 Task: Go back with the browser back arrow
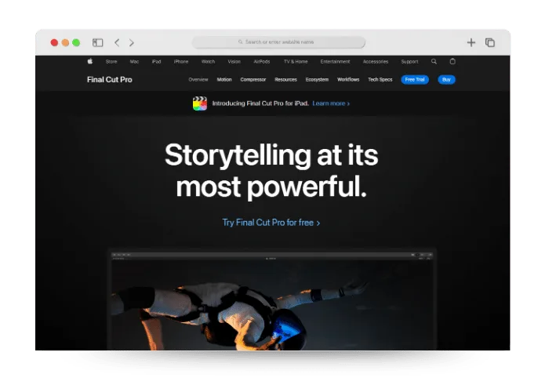(117, 42)
